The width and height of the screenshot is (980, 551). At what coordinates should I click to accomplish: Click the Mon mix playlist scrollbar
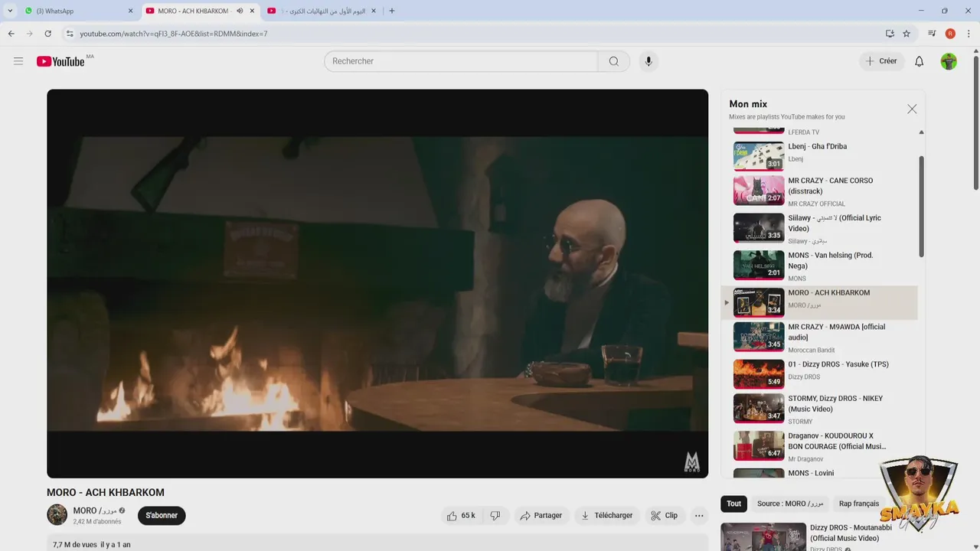pyautogui.click(x=921, y=207)
